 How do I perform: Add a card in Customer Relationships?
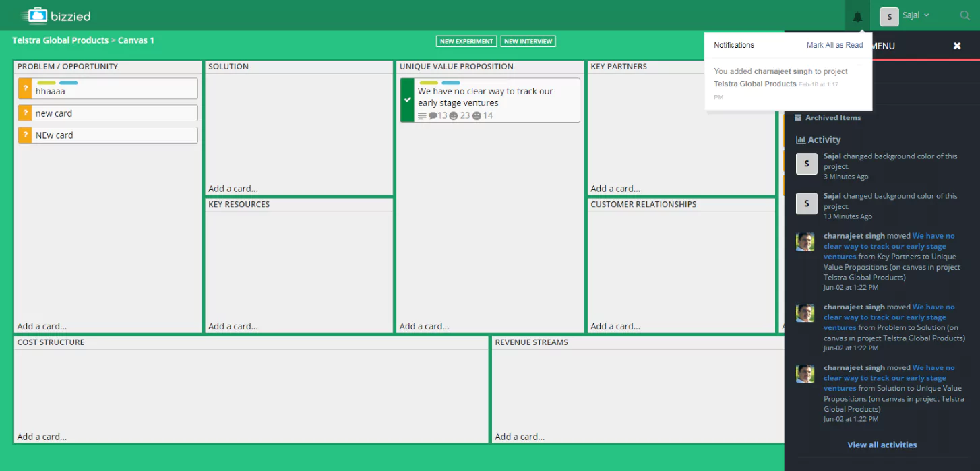pos(615,326)
